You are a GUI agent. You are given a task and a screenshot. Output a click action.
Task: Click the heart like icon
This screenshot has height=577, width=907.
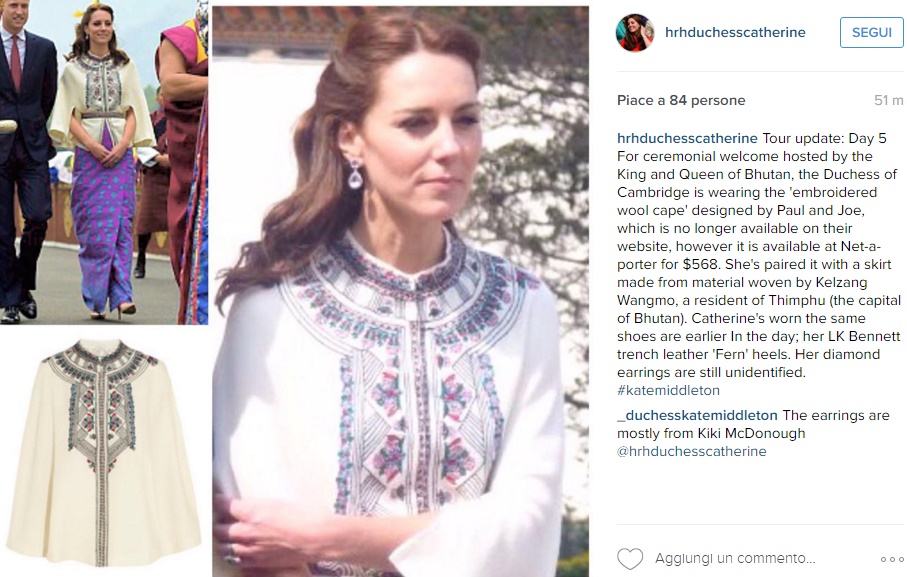click(x=630, y=559)
